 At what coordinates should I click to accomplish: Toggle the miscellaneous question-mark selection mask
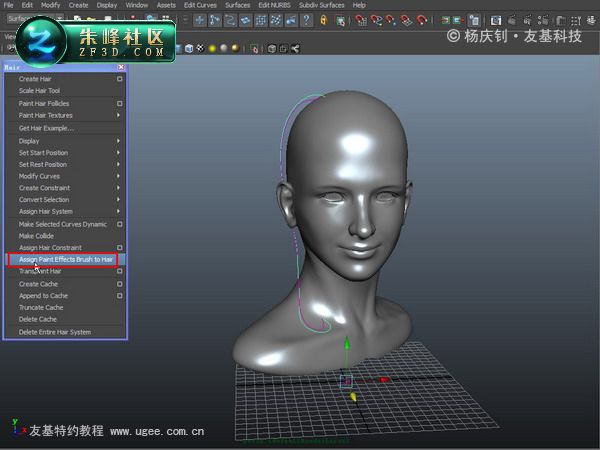coord(307,20)
